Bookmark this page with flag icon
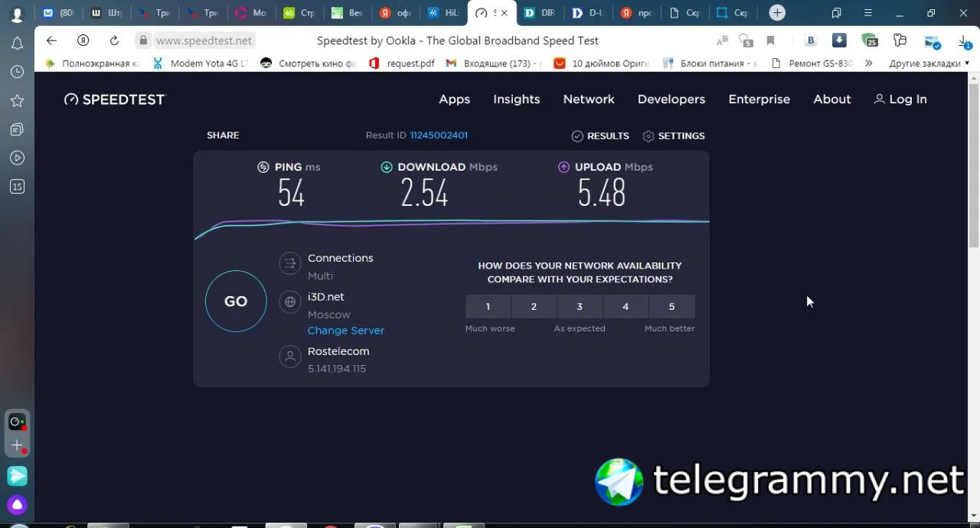Image resolution: width=980 pixels, height=528 pixels. coord(770,41)
